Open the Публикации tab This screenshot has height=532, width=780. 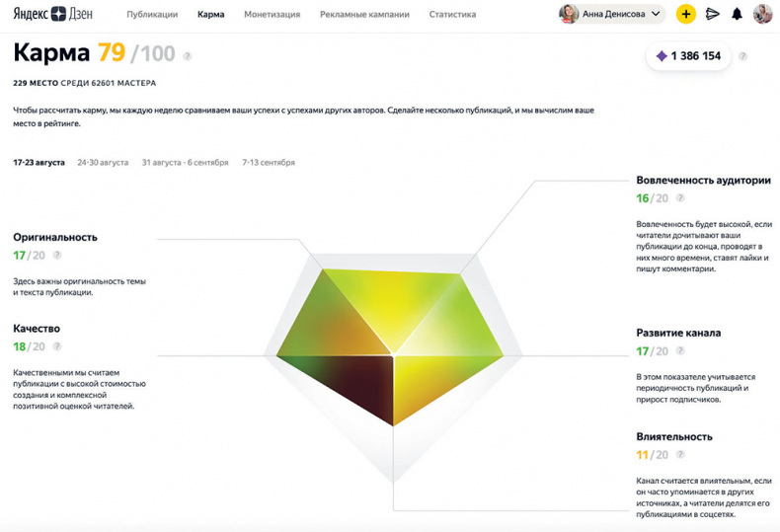click(x=152, y=15)
